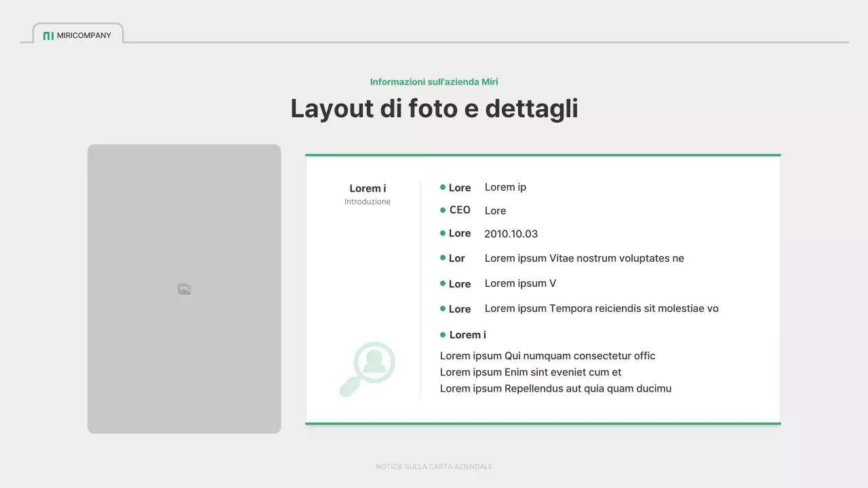Click the green bullet beside 2010.10.03
868x488 pixels.
point(443,232)
